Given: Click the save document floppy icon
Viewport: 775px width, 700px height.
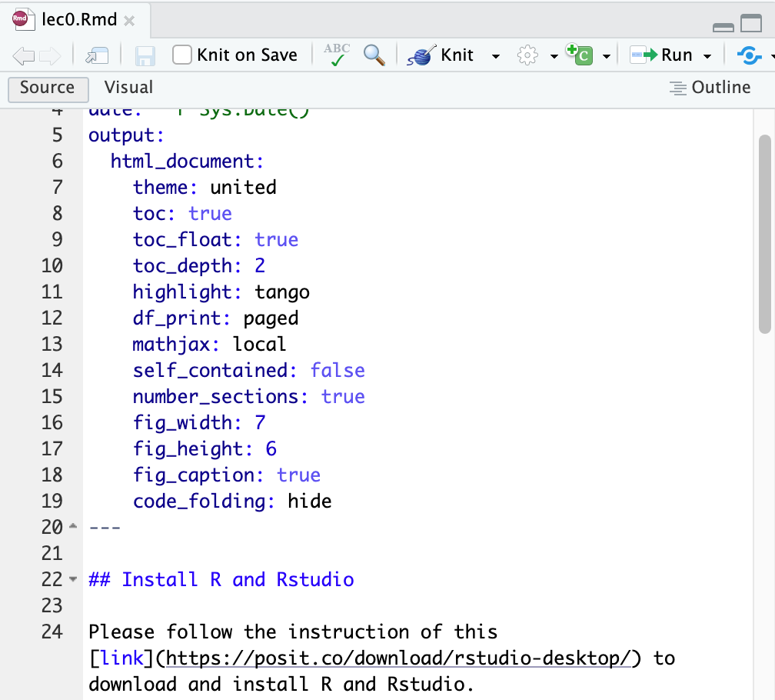Looking at the screenshot, I should (145, 55).
